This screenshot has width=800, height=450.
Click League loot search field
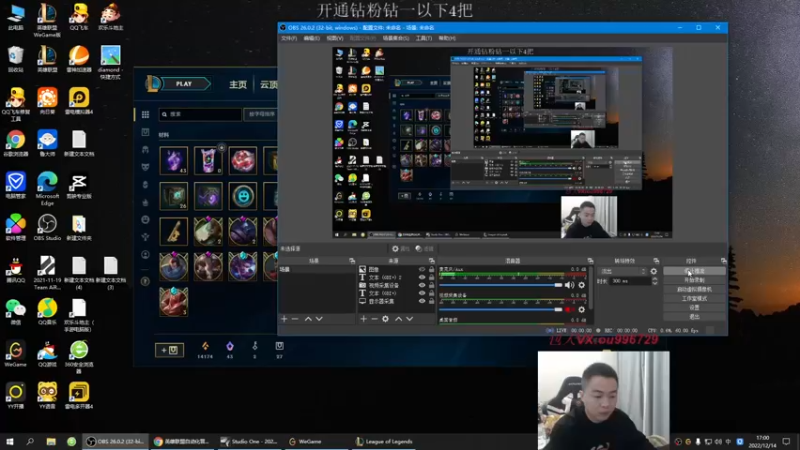200,114
